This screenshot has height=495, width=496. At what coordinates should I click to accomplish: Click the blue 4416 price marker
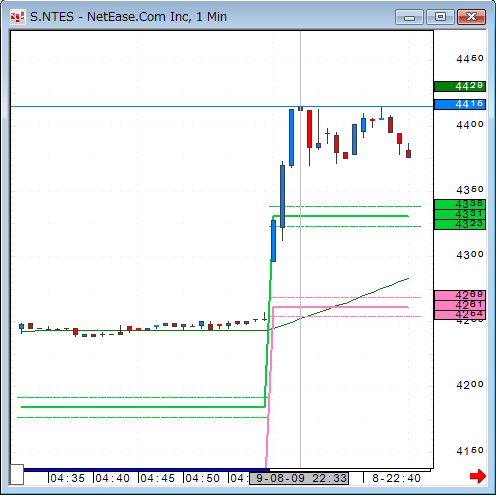460,104
